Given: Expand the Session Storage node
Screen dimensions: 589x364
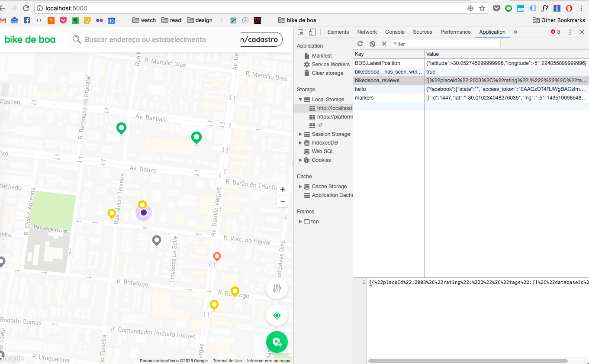Looking at the screenshot, I should coord(300,134).
